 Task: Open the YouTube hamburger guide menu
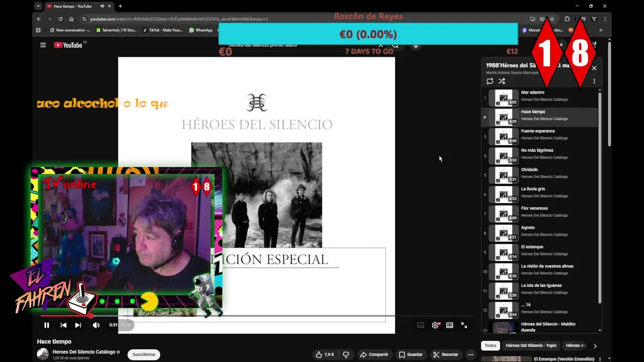[x=43, y=45]
